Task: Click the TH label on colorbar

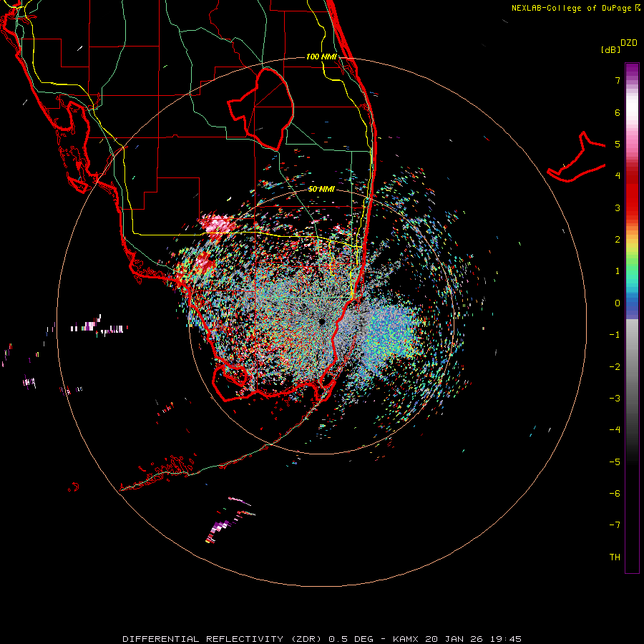Action: click(615, 557)
